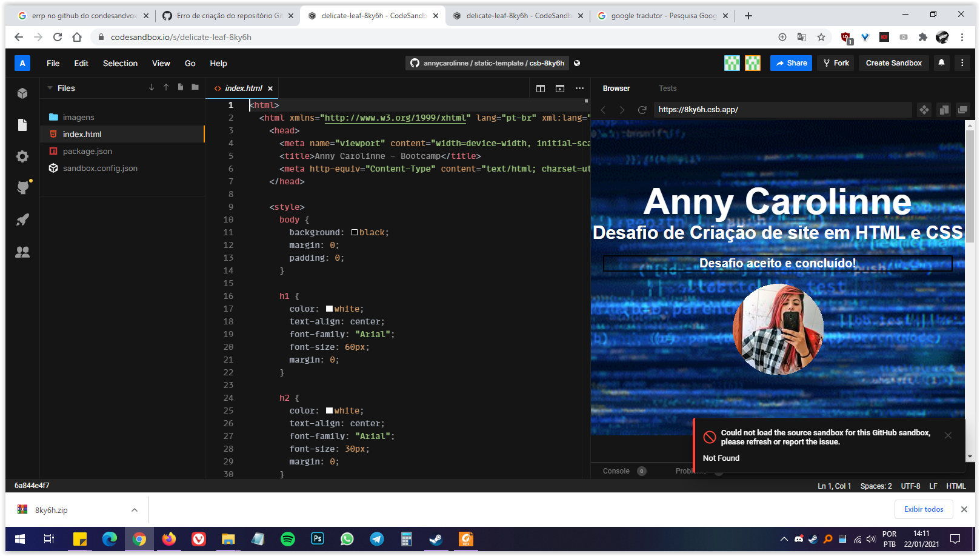980x556 pixels.
Task: Click the first green avatar in header
Action: click(732, 63)
